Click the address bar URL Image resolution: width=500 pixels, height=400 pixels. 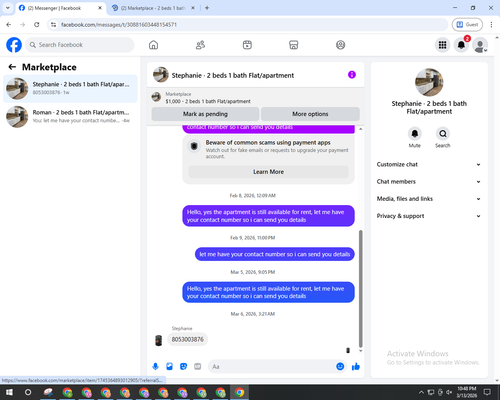point(119,25)
